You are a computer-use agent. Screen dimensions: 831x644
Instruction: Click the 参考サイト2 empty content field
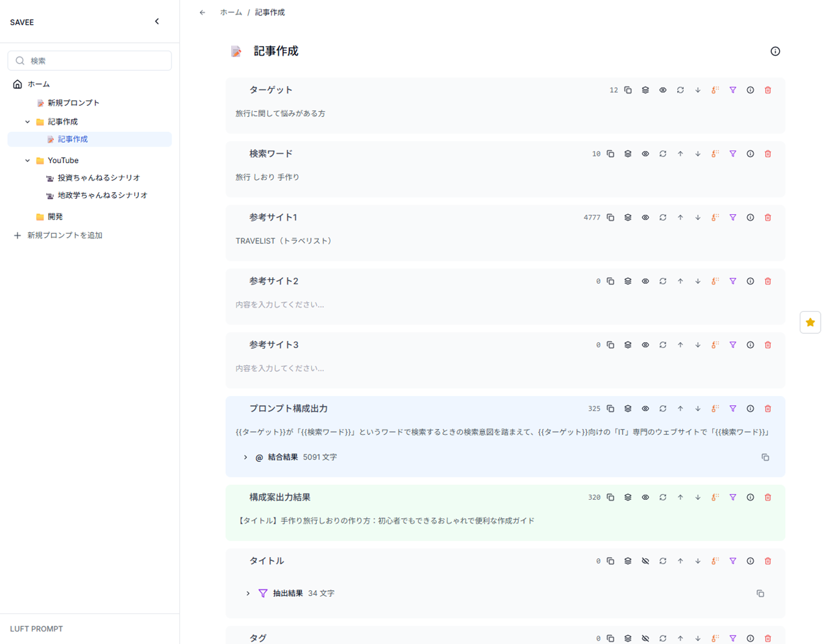coord(505,304)
